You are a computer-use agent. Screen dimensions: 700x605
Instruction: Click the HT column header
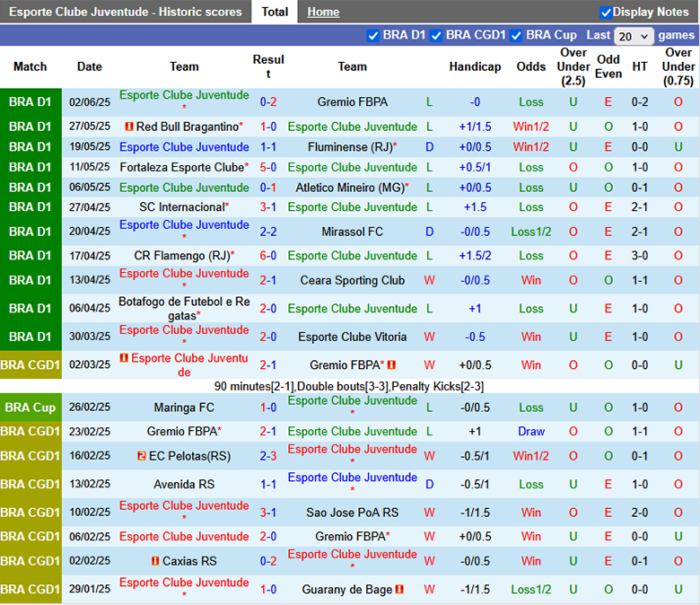(639, 66)
